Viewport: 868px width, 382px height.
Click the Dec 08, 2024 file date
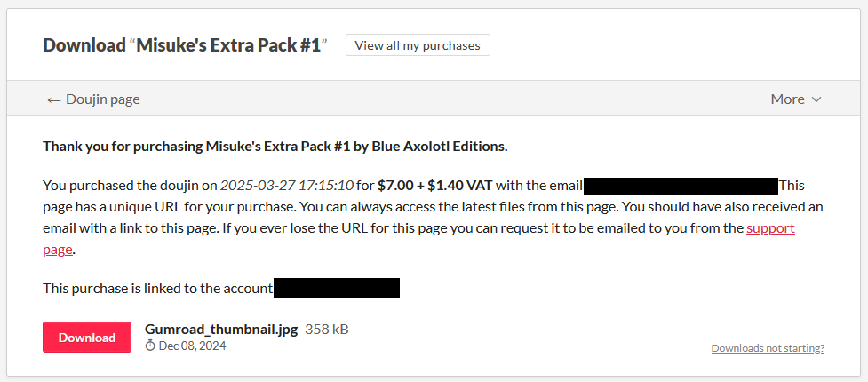(x=192, y=346)
